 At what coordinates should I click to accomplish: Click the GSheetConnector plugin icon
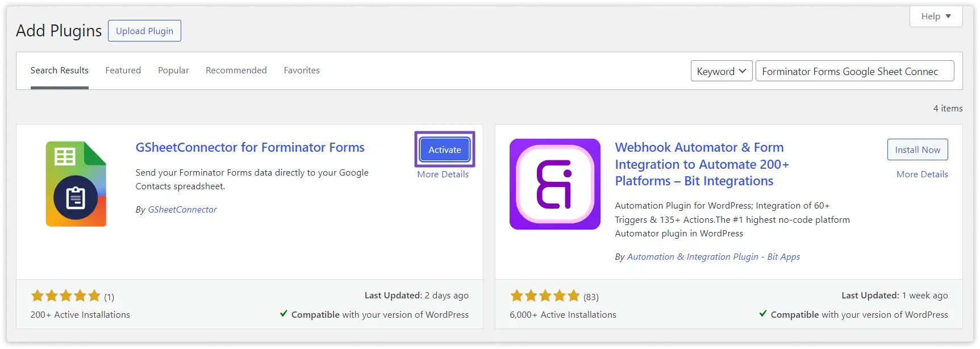(x=76, y=184)
